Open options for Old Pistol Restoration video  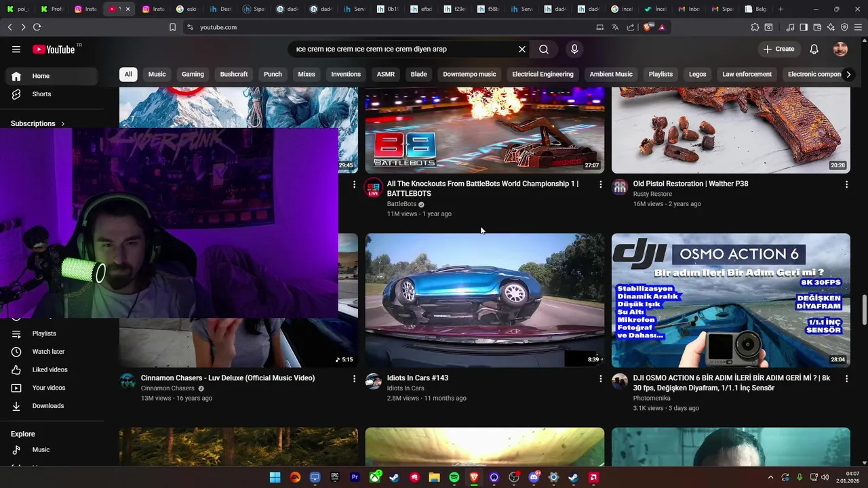[x=846, y=184]
